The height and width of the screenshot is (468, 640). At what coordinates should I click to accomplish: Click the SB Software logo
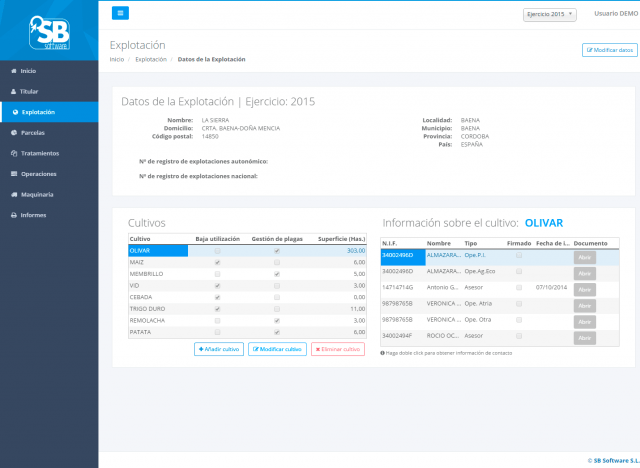49,32
